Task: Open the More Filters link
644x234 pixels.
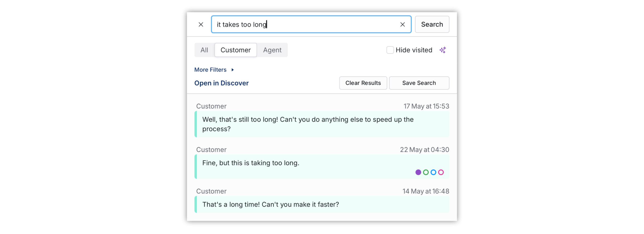Action: pos(210,70)
